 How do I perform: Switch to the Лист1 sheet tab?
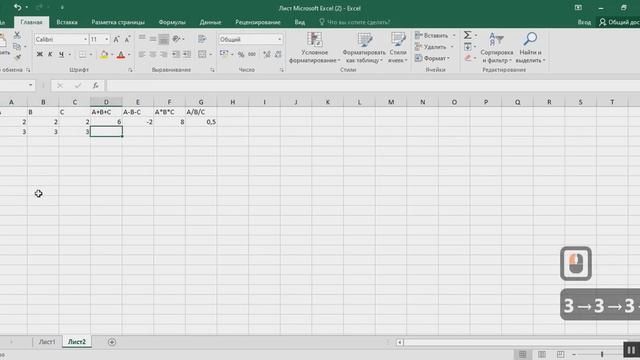(x=47, y=342)
